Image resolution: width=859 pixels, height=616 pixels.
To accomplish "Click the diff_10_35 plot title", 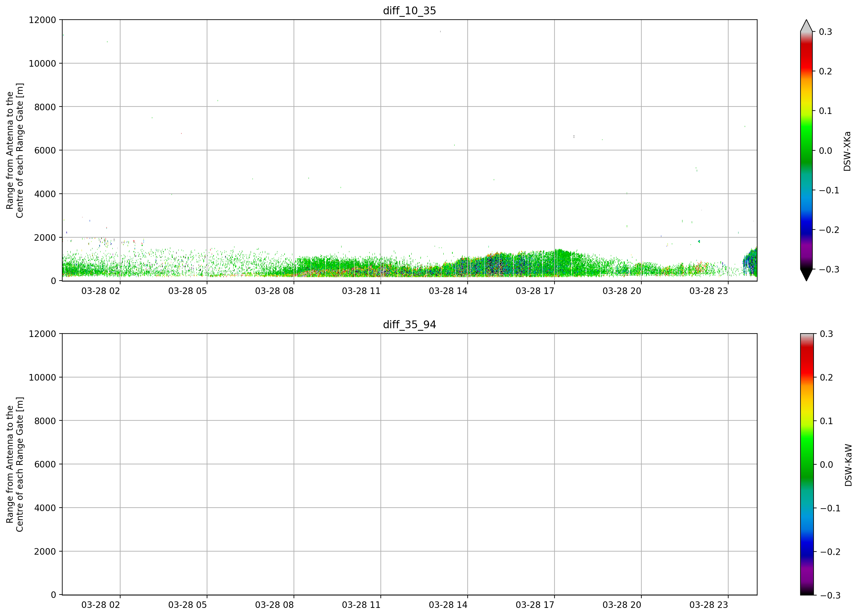I will pyautogui.click(x=409, y=11).
